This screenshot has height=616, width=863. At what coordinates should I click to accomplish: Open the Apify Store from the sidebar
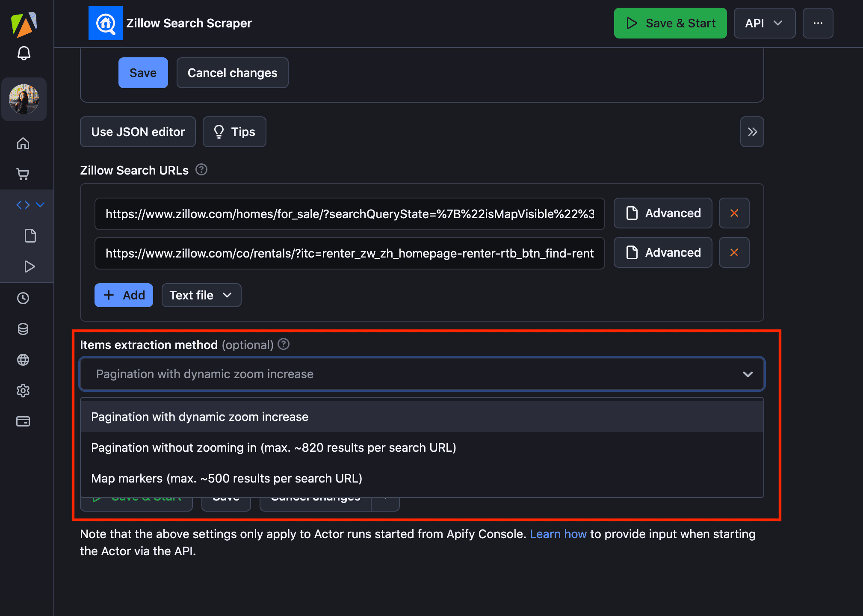23,174
